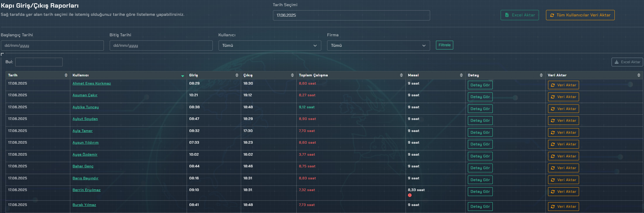The height and width of the screenshot is (213, 644).
Task: Open Ayşe Özdemir user link
Action: [x=85, y=154]
